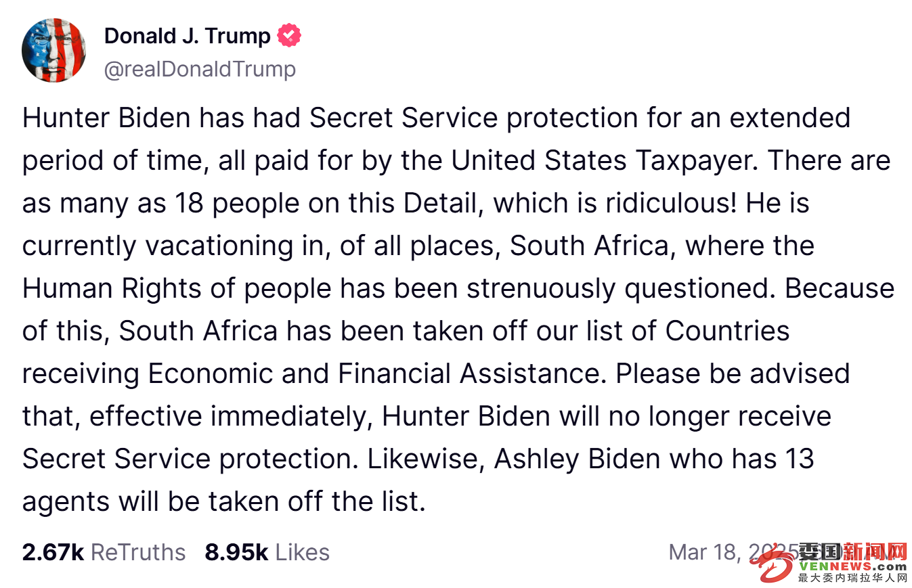Select the ReTruths label

point(138,552)
